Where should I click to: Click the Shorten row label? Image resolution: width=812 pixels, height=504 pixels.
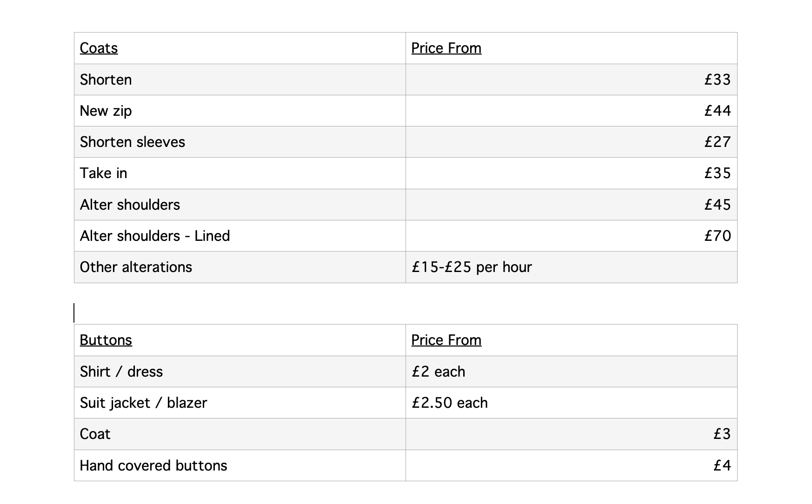click(x=106, y=80)
